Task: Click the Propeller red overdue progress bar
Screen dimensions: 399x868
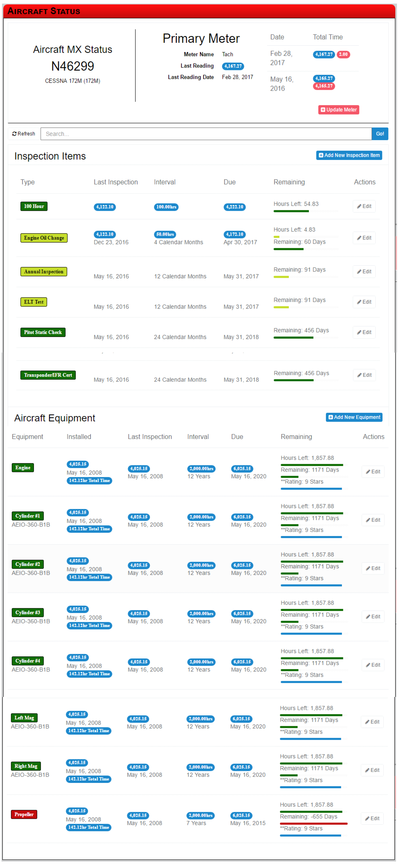Action: coord(313,824)
